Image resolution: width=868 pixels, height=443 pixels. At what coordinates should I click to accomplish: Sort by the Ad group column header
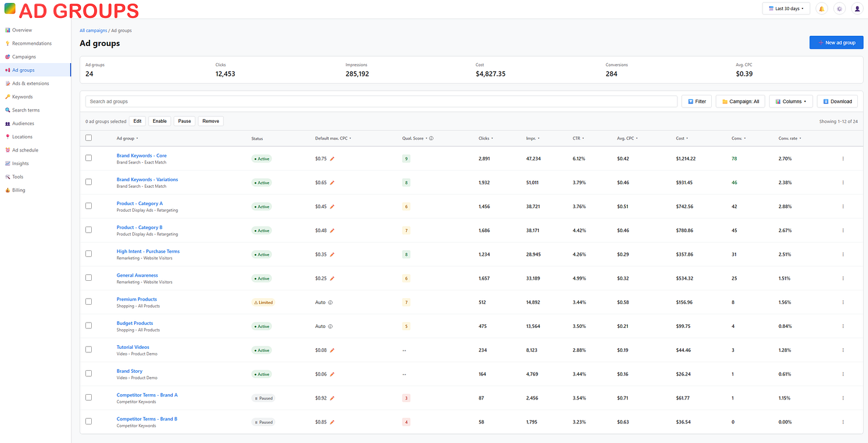click(128, 138)
